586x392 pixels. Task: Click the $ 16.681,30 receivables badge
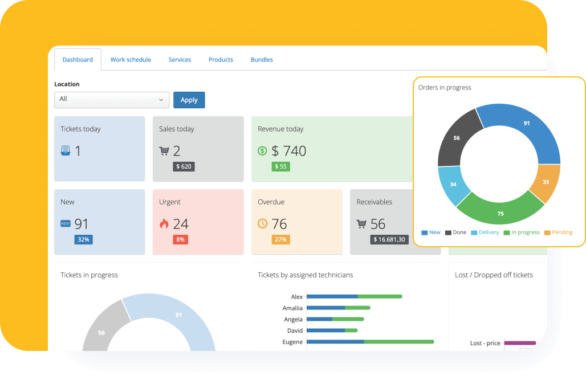pyautogui.click(x=390, y=240)
